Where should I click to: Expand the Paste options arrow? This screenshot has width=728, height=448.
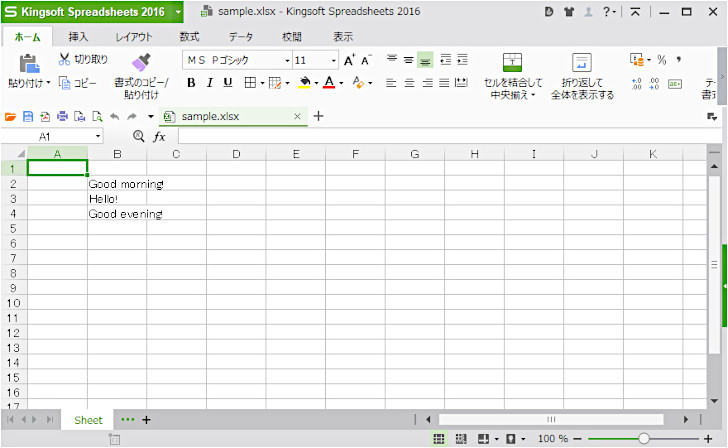[x=48, y=83]
